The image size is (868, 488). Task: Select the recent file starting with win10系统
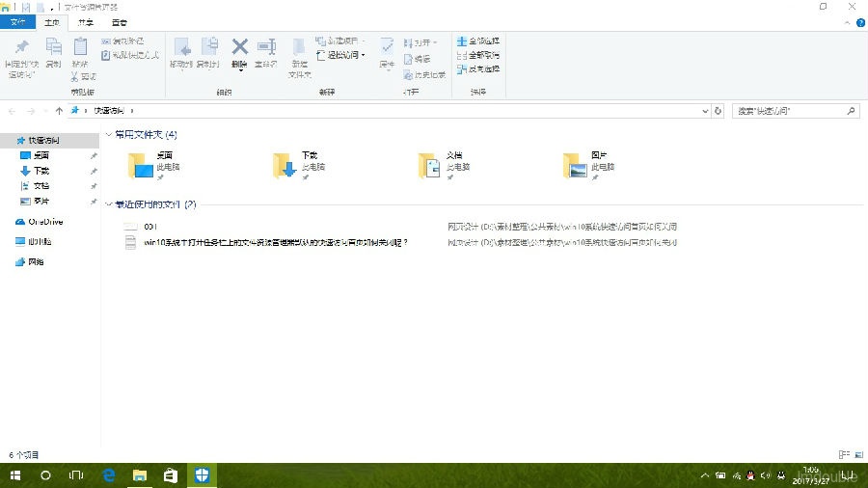tap(276, 242)
